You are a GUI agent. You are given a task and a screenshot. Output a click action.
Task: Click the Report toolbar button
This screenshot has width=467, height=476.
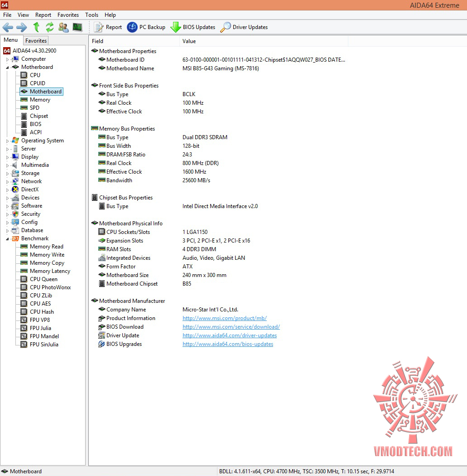108,27
